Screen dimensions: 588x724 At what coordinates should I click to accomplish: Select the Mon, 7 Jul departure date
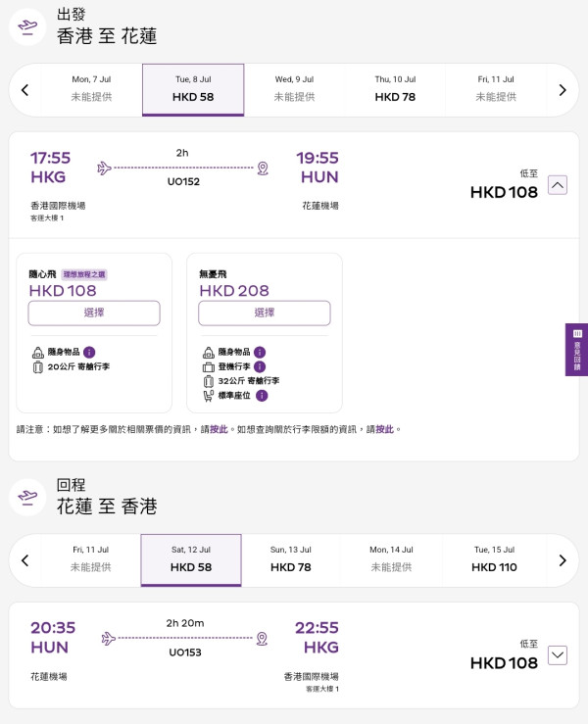91,89
